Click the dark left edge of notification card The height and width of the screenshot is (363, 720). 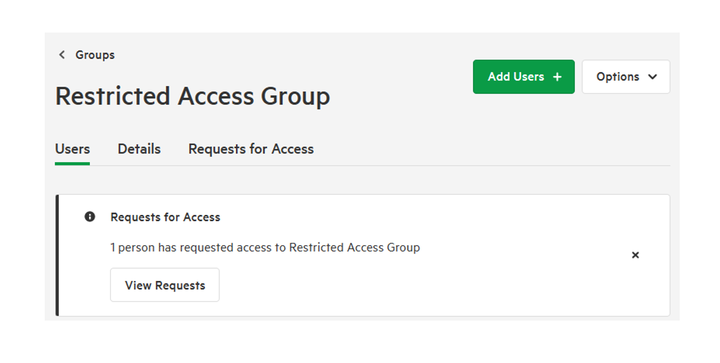[57, 255]
